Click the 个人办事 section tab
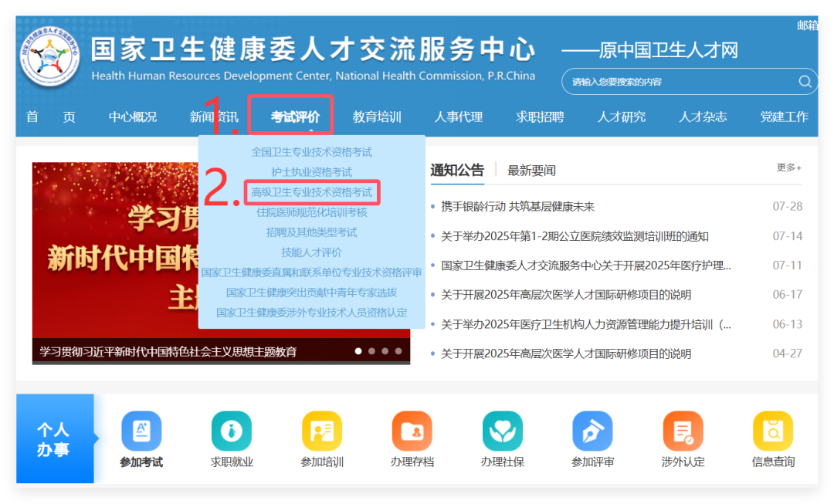This screenshot has height=504, width=834. coord(55,438)
